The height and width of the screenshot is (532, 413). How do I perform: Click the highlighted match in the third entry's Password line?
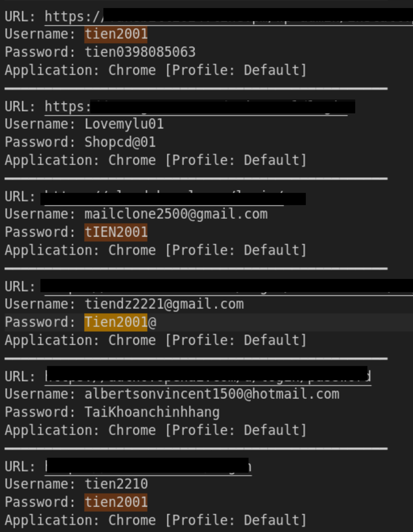pos(116,232)
